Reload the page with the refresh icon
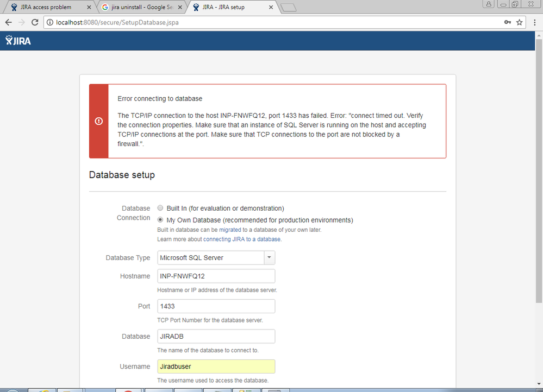 34,22
